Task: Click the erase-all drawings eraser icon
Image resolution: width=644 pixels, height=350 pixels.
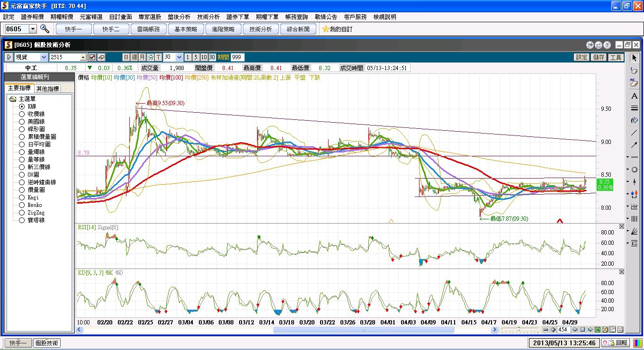Action: coord(635,83)
